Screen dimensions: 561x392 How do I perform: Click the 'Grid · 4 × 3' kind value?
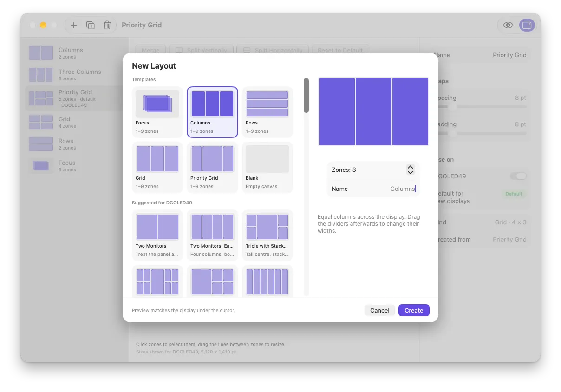click(x=510, y=222)
